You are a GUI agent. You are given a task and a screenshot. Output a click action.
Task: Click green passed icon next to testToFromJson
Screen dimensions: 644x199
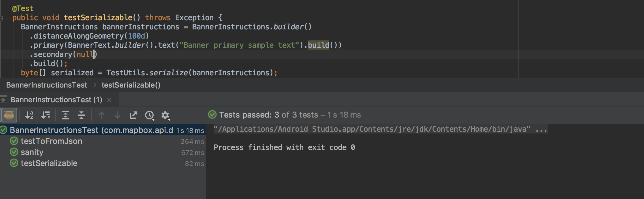[14, 141]
